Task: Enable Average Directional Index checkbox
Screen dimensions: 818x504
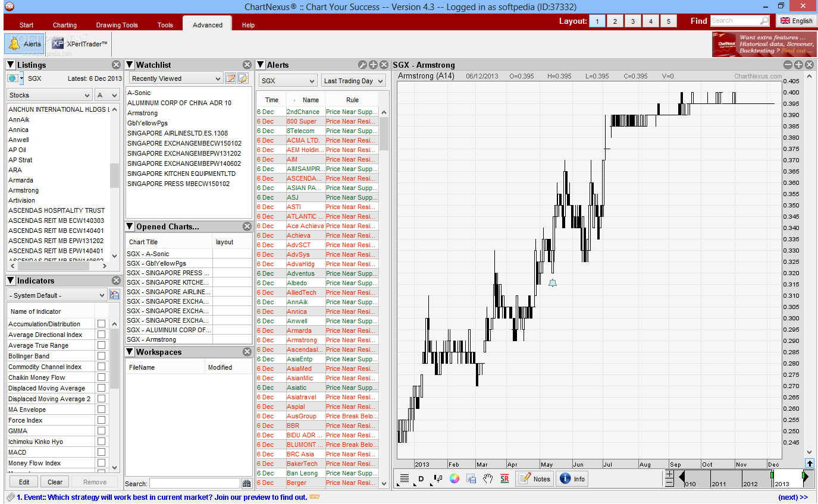Action: (101, 334)
